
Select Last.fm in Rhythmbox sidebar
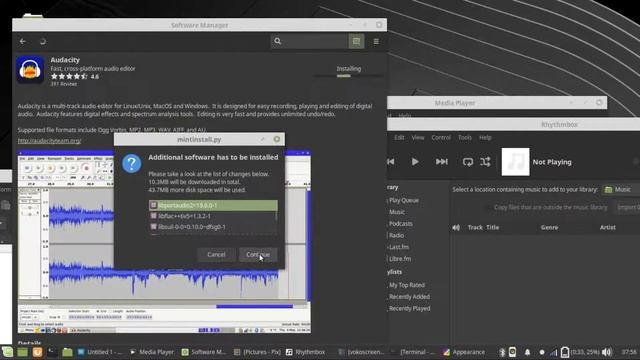click(x=398, y=247)
